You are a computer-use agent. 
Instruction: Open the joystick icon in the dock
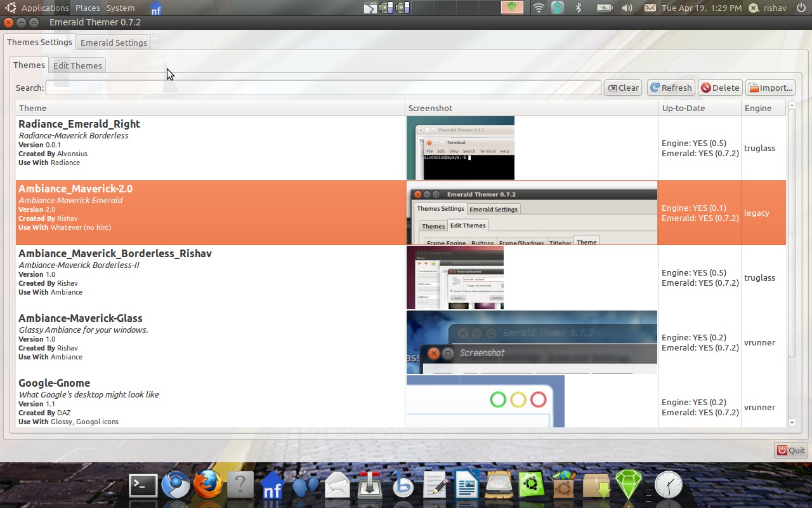tap(370, 486)
